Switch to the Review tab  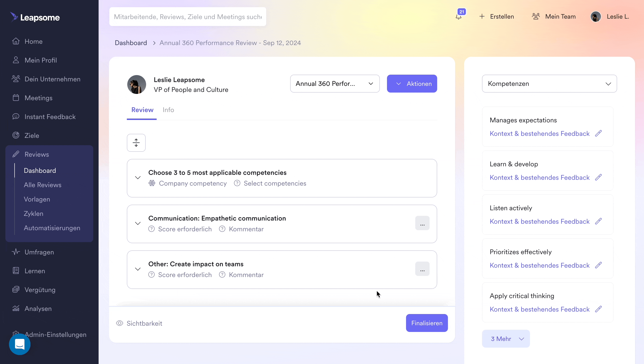pyautogui.click(x=142, y=110)
